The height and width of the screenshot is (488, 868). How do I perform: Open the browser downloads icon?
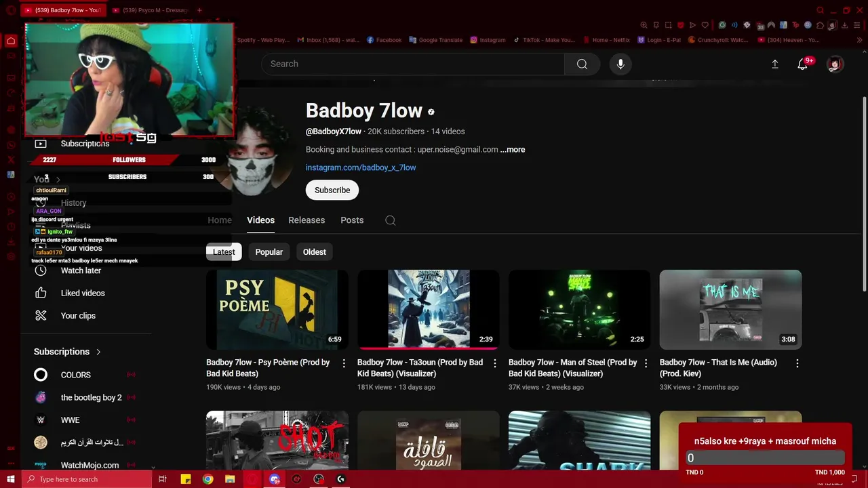point(845,25)
